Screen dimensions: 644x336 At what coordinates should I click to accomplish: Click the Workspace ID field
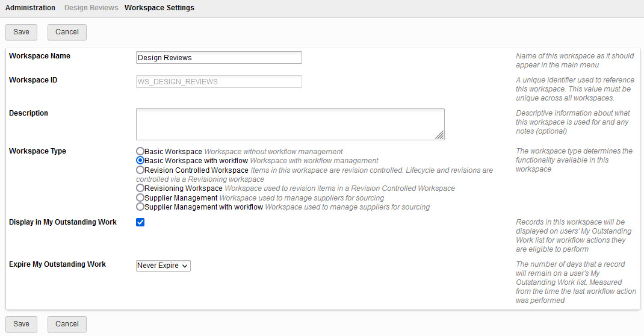[x=218, y=82]
